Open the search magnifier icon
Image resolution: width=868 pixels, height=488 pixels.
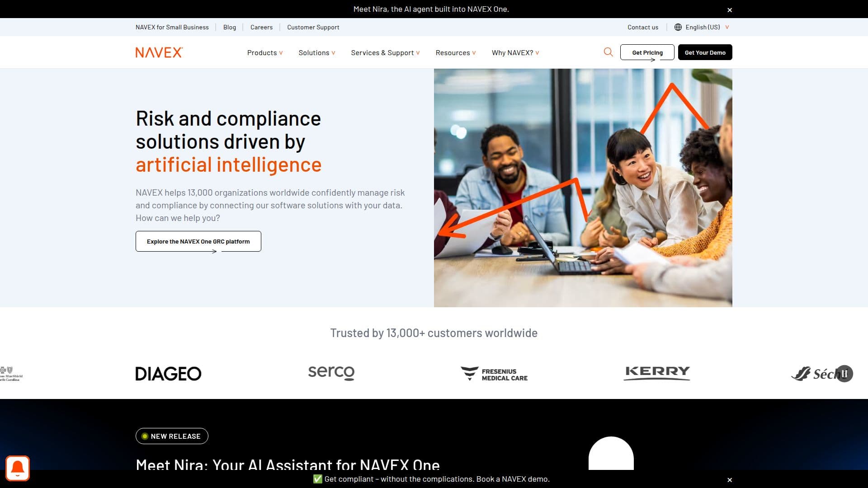coord(608,52)
